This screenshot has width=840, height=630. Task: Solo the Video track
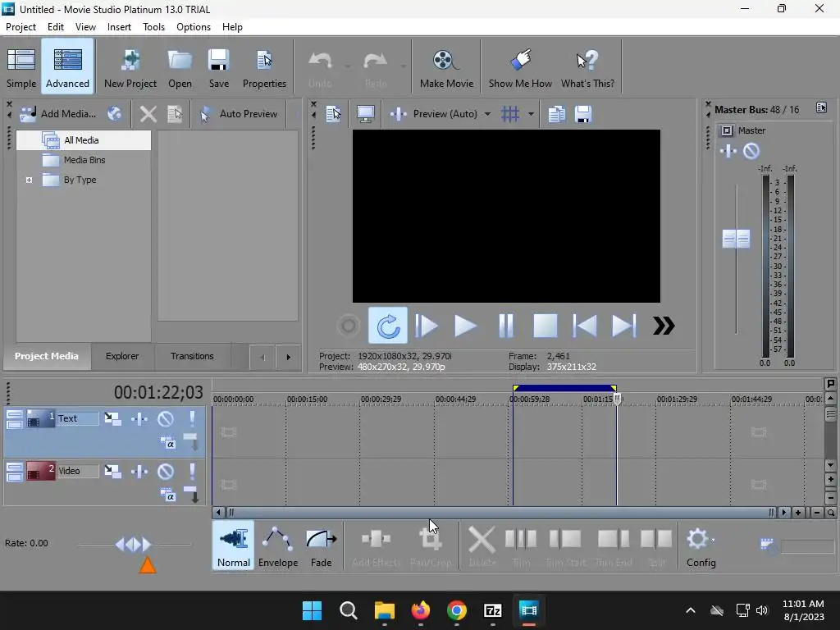pos(192,471)
